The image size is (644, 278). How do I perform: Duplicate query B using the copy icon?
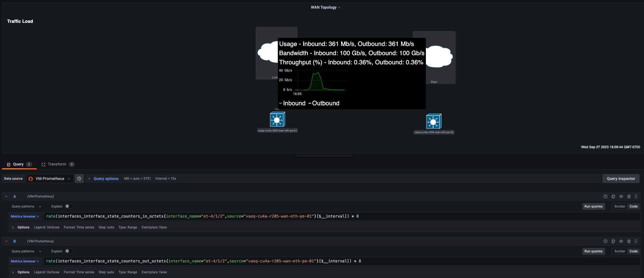click(613, 241)
